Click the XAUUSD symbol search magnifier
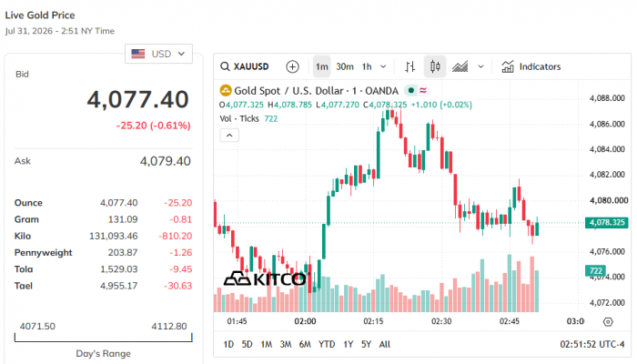This screenshot has height=364, width=637. 225,66
